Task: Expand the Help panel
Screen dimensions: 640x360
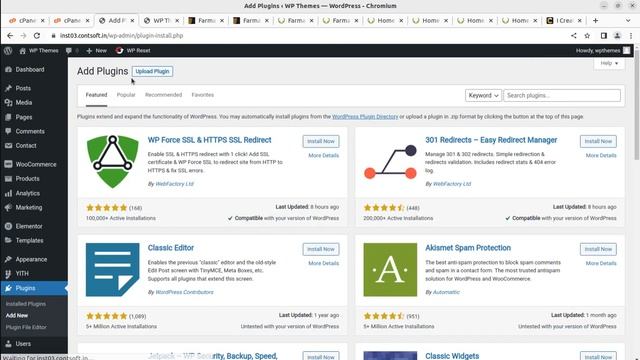Action: click(x=609, y=63)
